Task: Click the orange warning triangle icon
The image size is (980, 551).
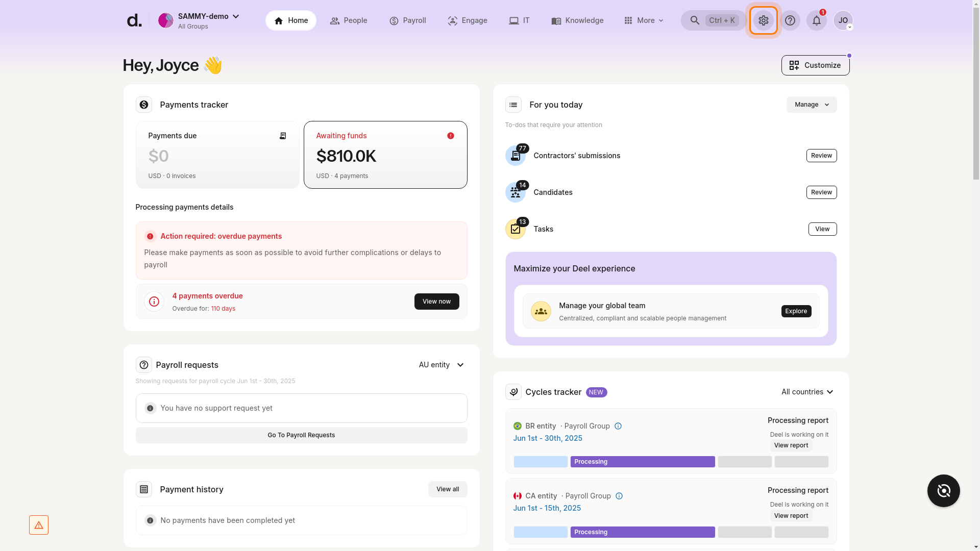Action: pyautogui.click(x=39, y=525)
